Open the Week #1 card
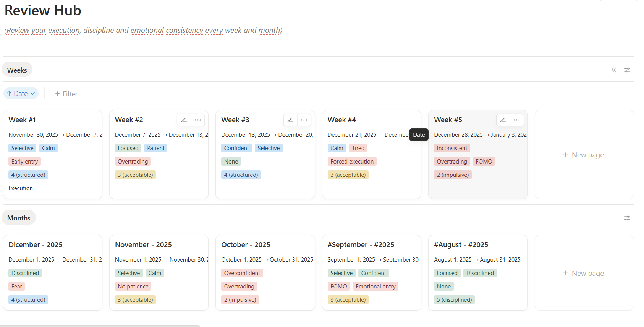This screenshot has width=644, height=327. (x=53, y=154)
